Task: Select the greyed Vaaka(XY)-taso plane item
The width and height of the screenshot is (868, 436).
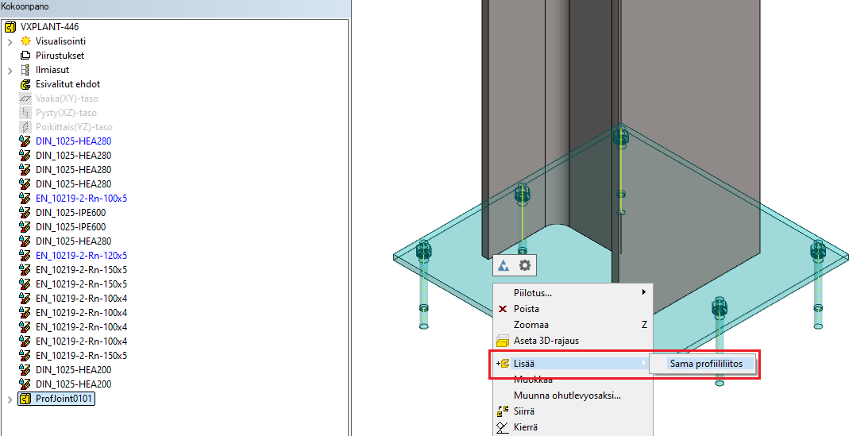Action: click(67, 98)
